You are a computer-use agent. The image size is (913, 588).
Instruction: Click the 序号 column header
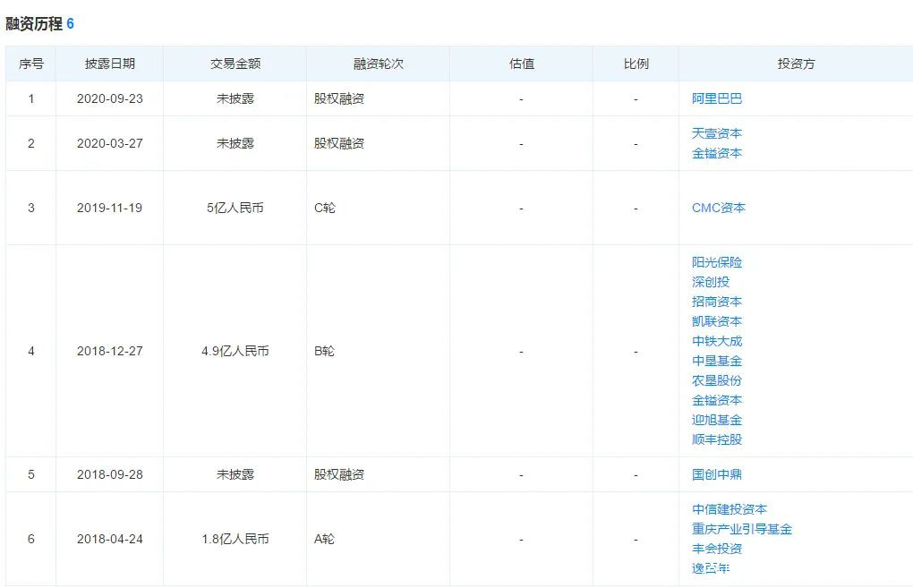point(30,64)
